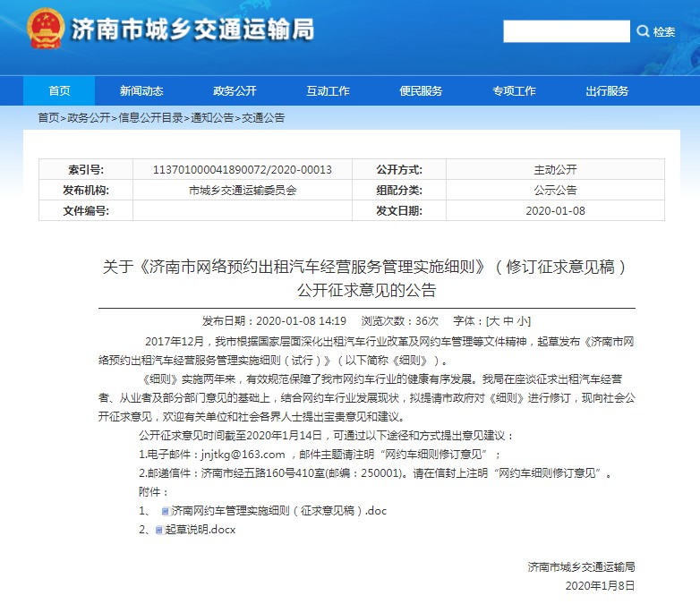Screen dimensions: 700x604
Task: Click the search magnifier icon
Action: tap(643, 31)
